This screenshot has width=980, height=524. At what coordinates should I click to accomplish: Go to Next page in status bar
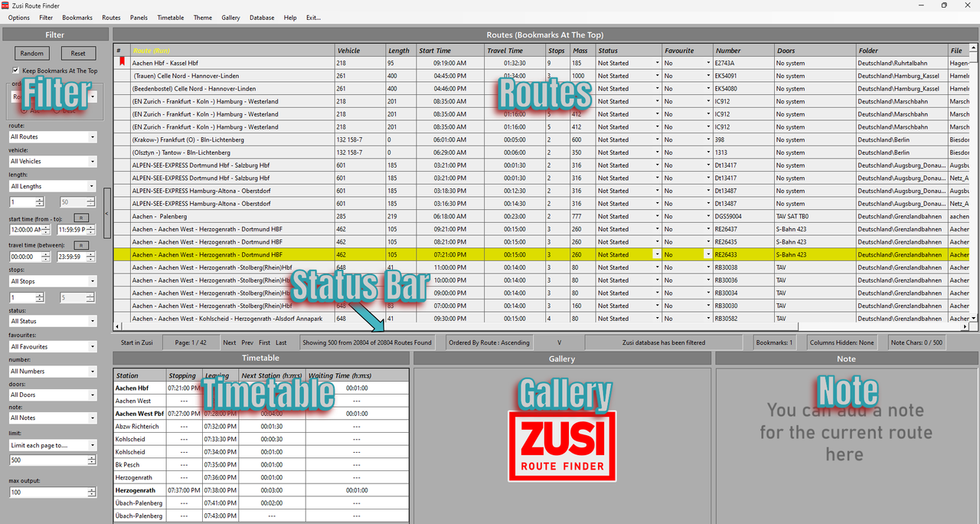(230, 342)
